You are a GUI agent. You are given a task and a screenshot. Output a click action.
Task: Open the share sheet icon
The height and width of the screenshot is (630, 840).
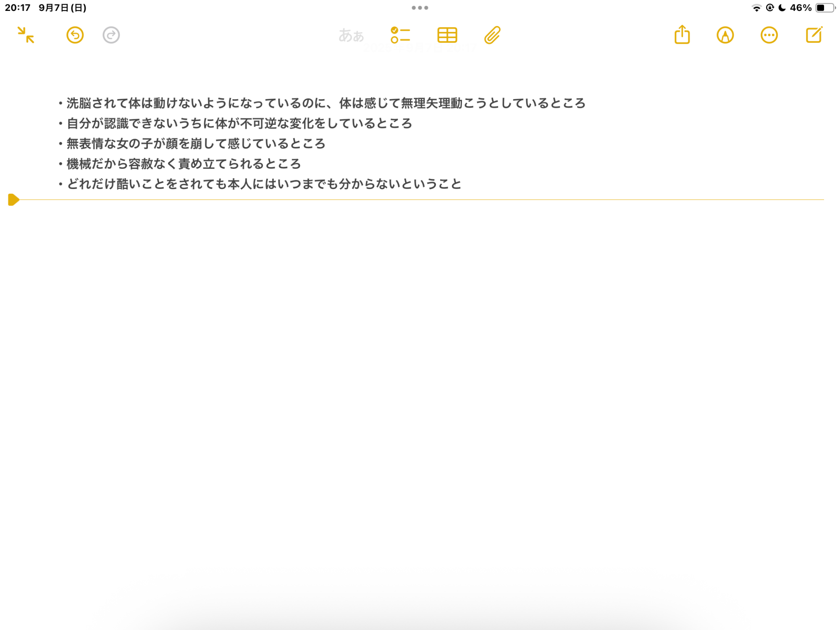682,35
